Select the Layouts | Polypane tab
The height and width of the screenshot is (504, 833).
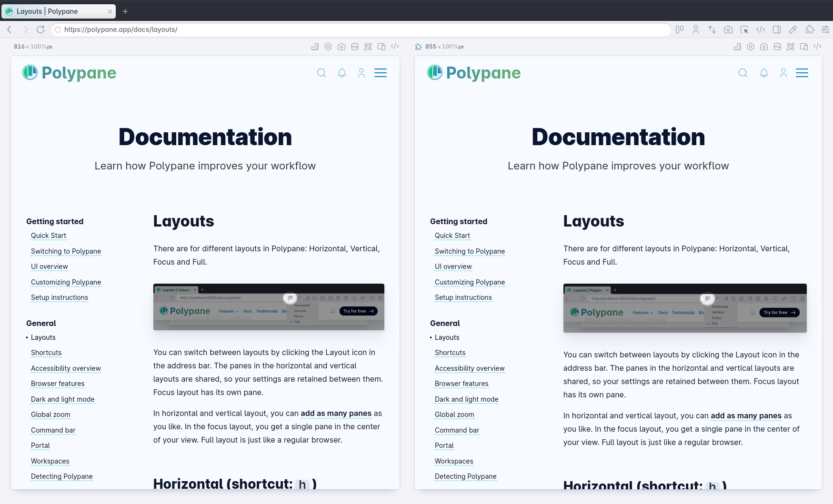pyautogui.click(x=59, y=11)
